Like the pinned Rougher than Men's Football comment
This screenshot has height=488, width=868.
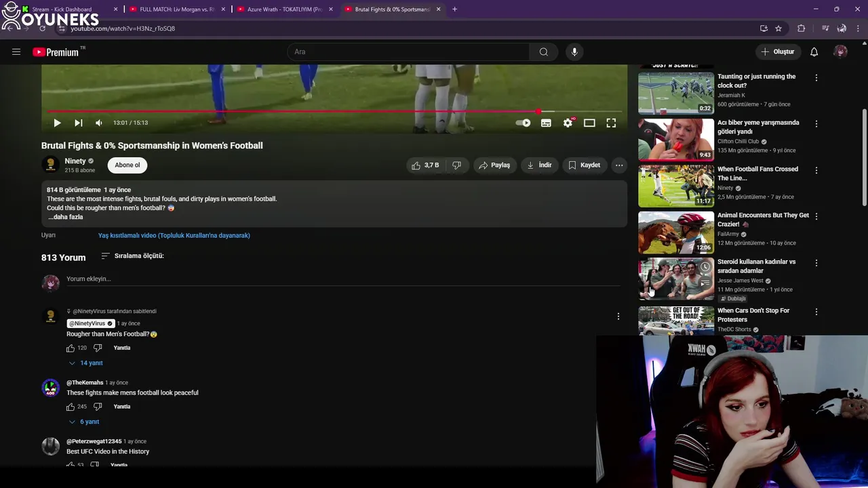(x=71, y=348)
